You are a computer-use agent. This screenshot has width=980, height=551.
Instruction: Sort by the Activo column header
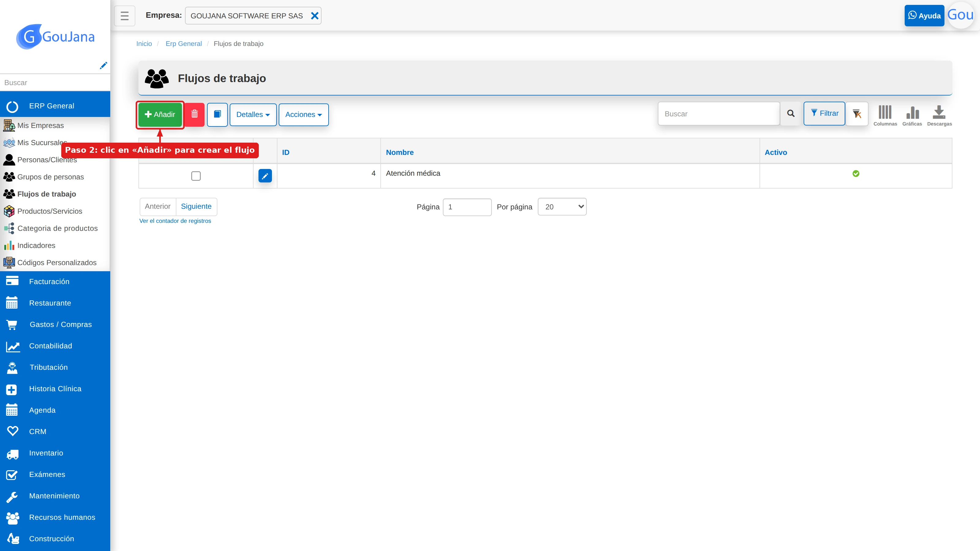[x=776, y=152]
